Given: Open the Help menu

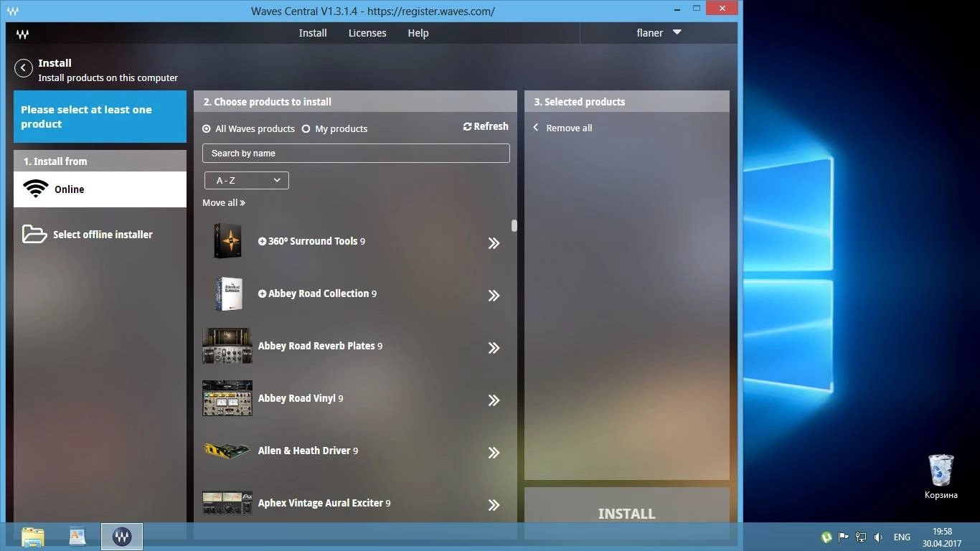Looking at the screenshot, I should pos(418,33).
